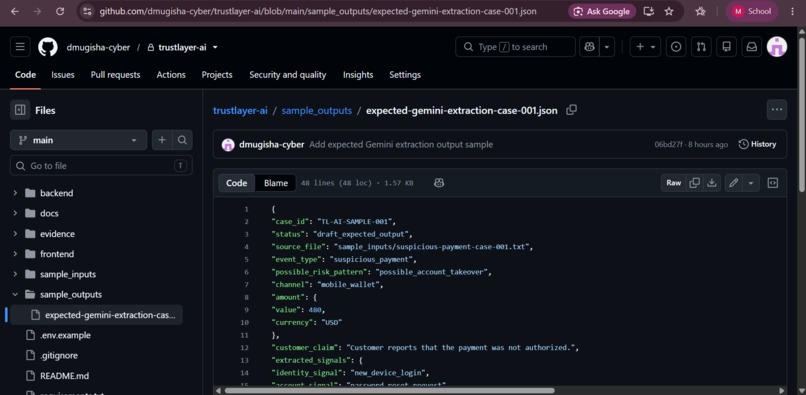Open Copilot chat icon in header
Screen dimensions: 806x395
click(589, 47)
